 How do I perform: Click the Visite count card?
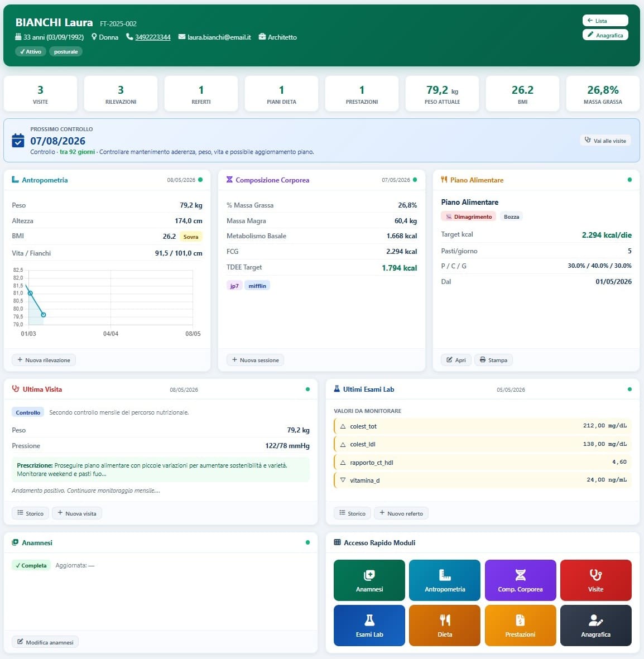(x=40, y=94)
